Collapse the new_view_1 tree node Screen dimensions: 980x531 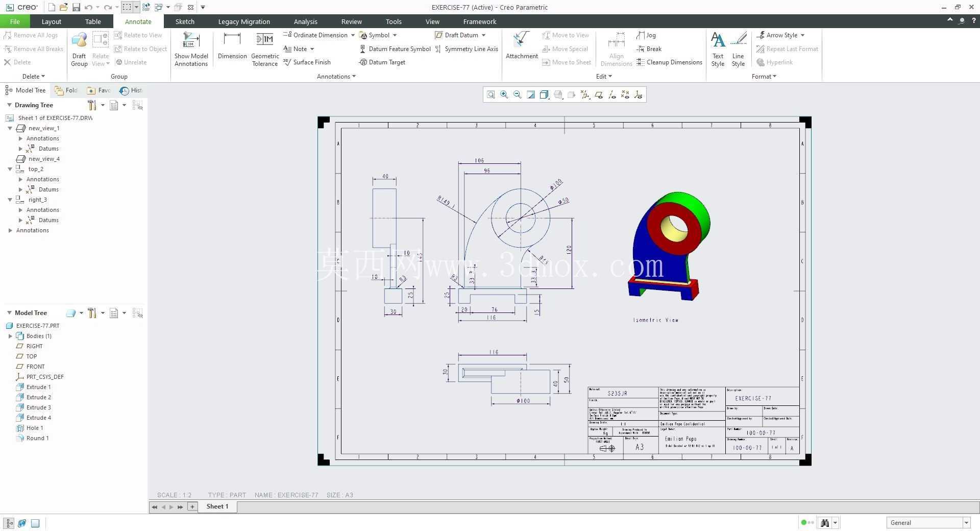10,128
